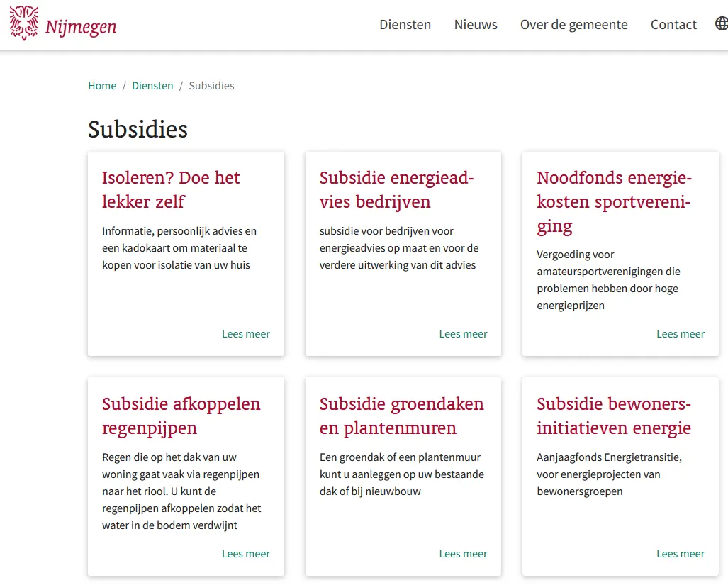
Task: Click Lees meer on groendaken card
Action: click(463, 553)
